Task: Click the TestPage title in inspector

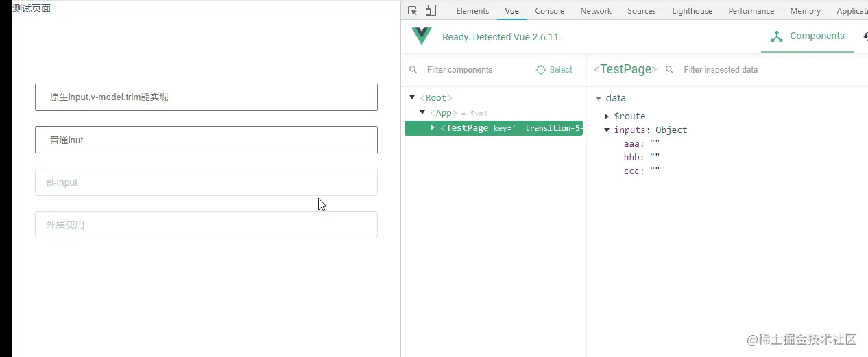Action: 625,69
